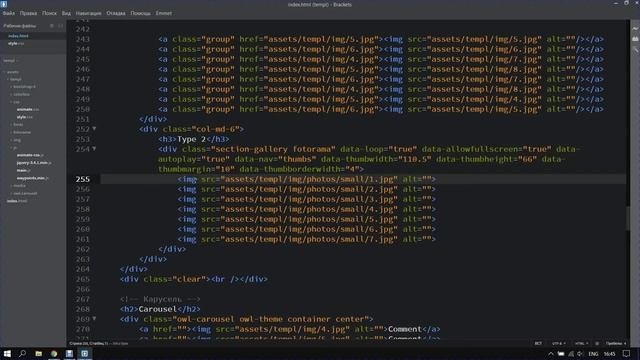This screenshot has height=360, width=640.
Task: Collapse the templ subfolder
Action: [15, 79]
